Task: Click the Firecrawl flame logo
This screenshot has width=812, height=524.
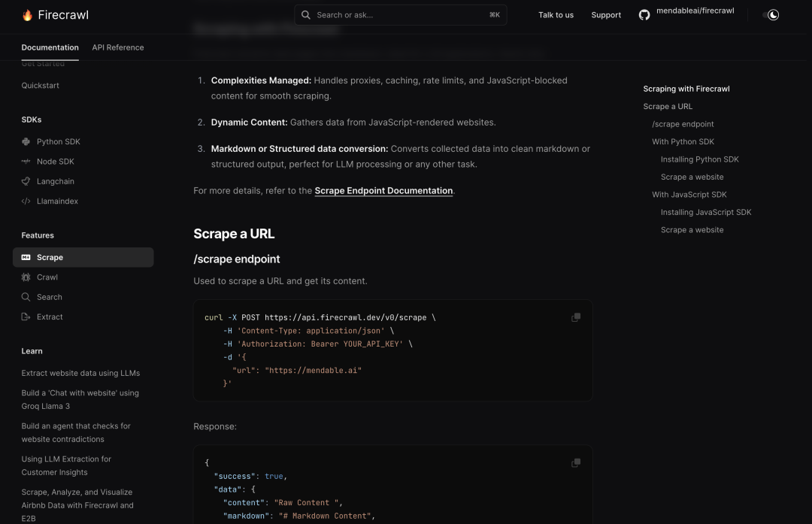Action: coord(28,15)
